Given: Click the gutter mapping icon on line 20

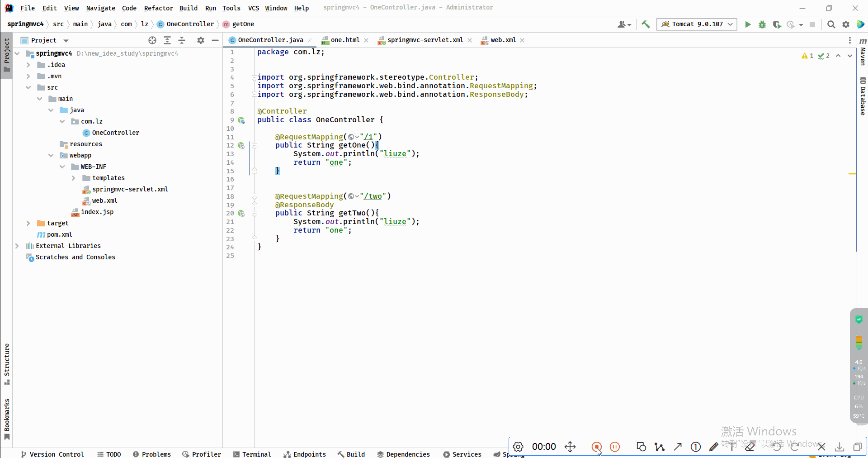Looking at the screenshot, I should point(241,214).
